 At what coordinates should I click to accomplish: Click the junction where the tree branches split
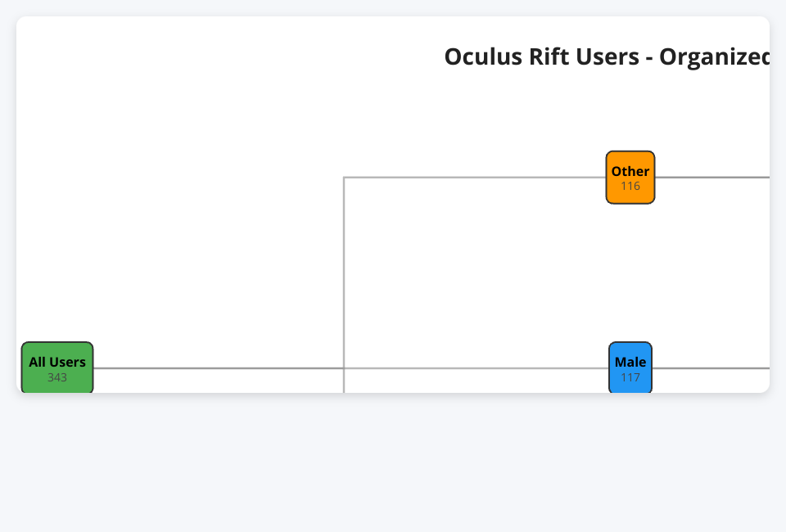point(344,368)
